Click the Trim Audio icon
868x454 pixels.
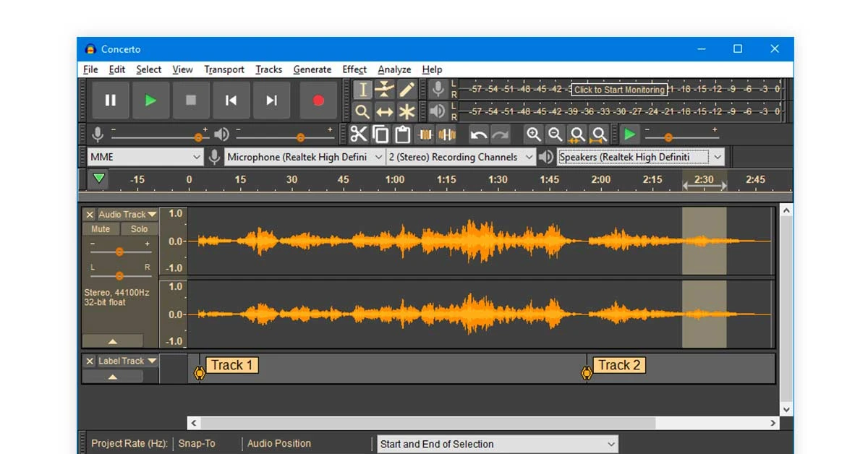coord(426,134)
